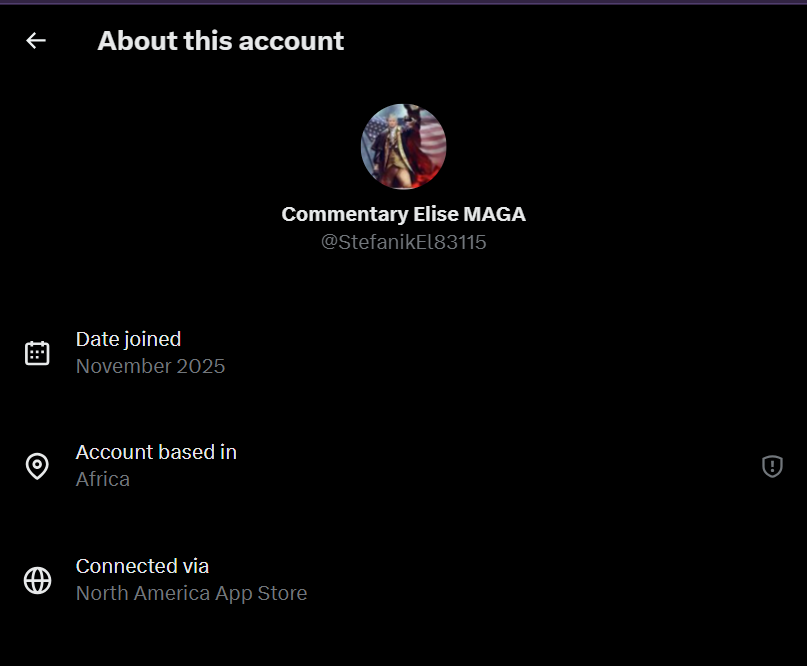Click the Date joined label

pyautogui.click(x=129, y=339)
